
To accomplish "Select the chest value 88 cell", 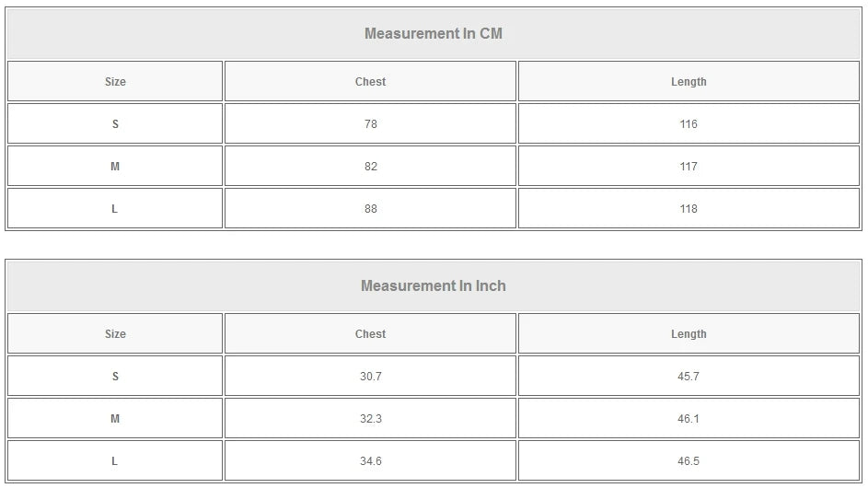I will click(x=370, y=209).
